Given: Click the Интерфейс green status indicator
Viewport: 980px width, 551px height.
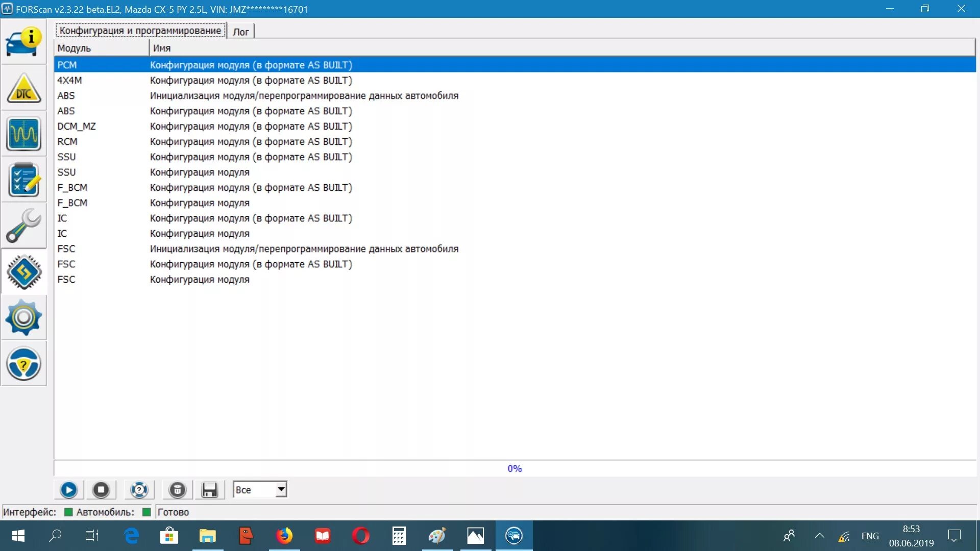Looking at the screenshot, I should click(x=68, y=512).
